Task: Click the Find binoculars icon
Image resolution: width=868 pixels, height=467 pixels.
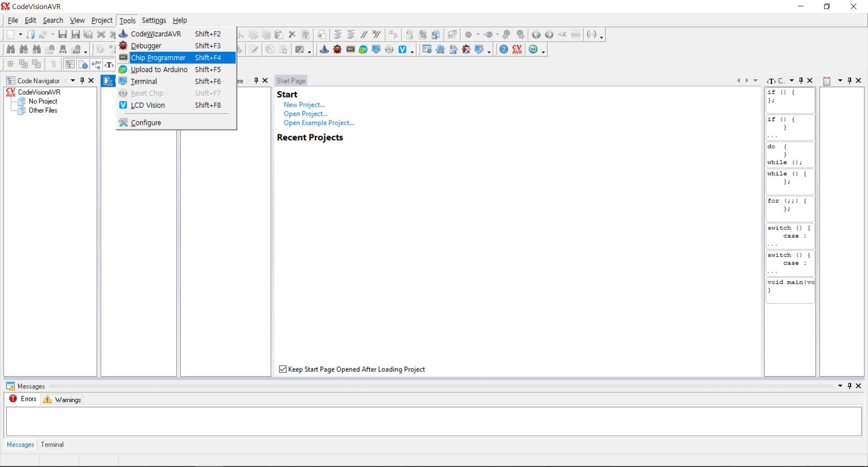Action: point(11,49)
